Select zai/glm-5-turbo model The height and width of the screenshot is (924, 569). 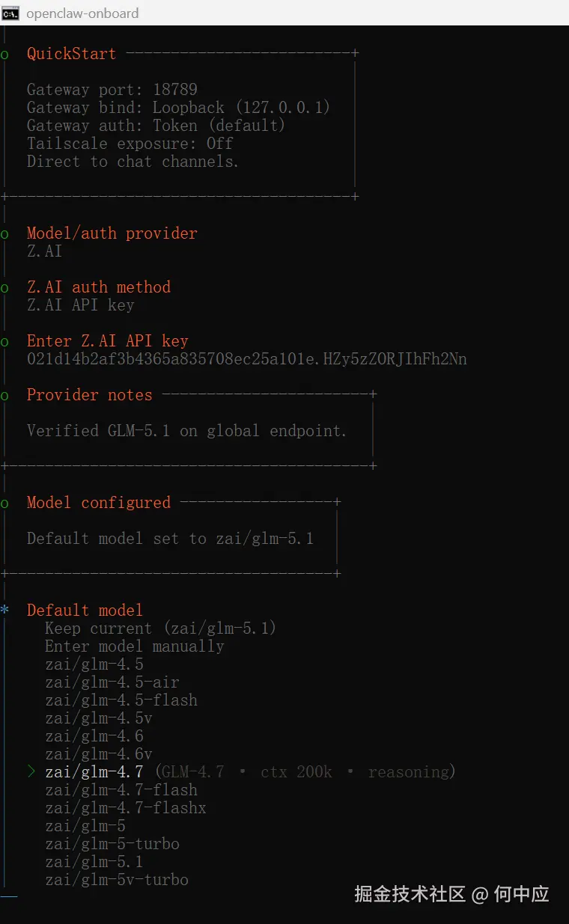[112, 844]
